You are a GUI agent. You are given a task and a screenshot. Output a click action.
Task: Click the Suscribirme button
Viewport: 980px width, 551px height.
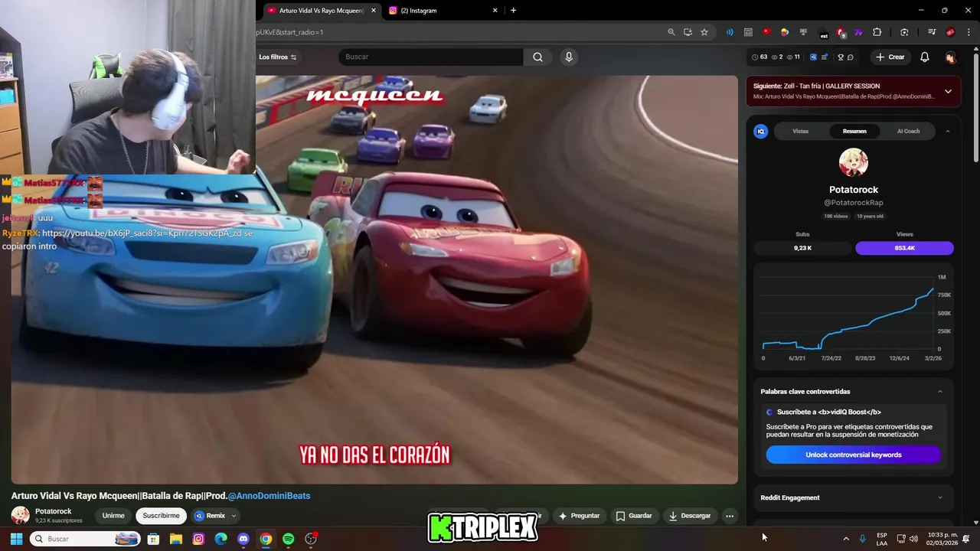(161, 516)
